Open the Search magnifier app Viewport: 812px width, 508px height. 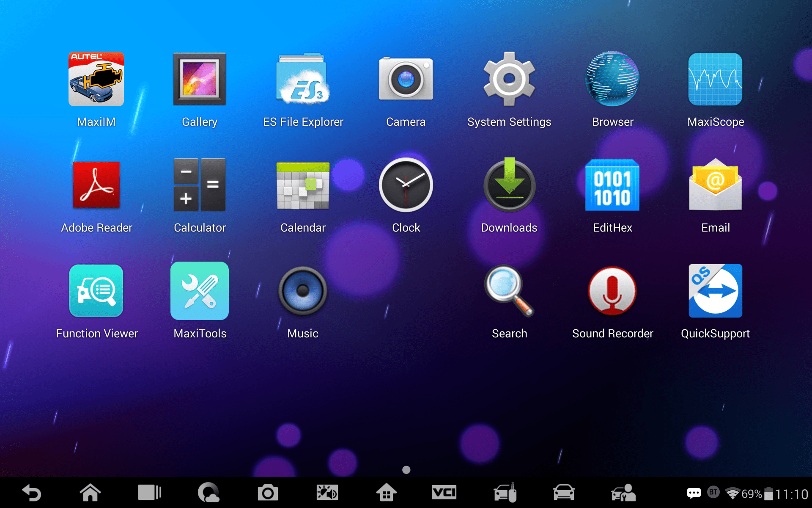[x=509, y=291]
